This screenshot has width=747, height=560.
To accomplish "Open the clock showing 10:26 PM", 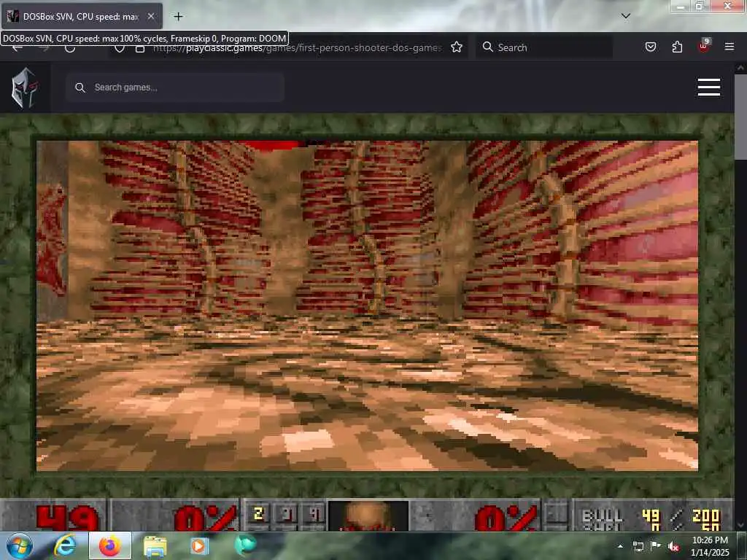I will [x=709, y=546].
